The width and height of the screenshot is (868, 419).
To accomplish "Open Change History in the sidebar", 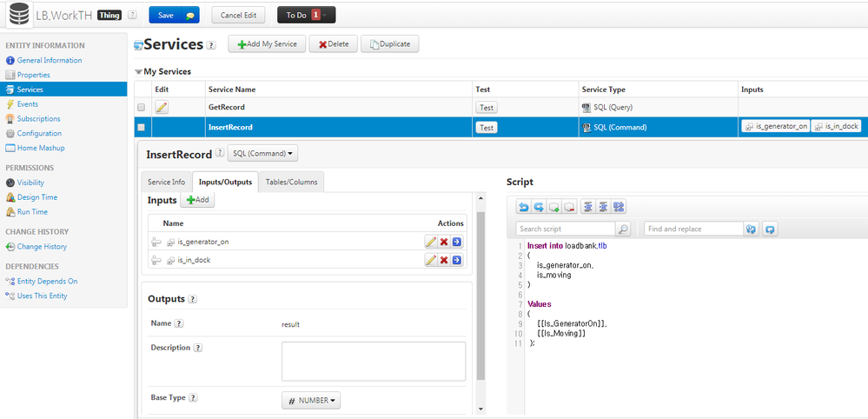I will [x=42, y=246].
